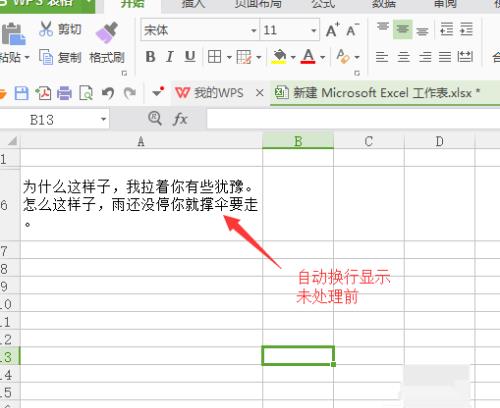Toggle Bold formatting
500x408 pixels.
pos(150,57)
